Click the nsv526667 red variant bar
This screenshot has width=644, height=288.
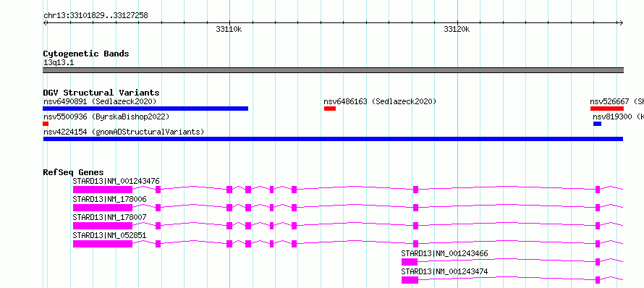tap(607, 109)
